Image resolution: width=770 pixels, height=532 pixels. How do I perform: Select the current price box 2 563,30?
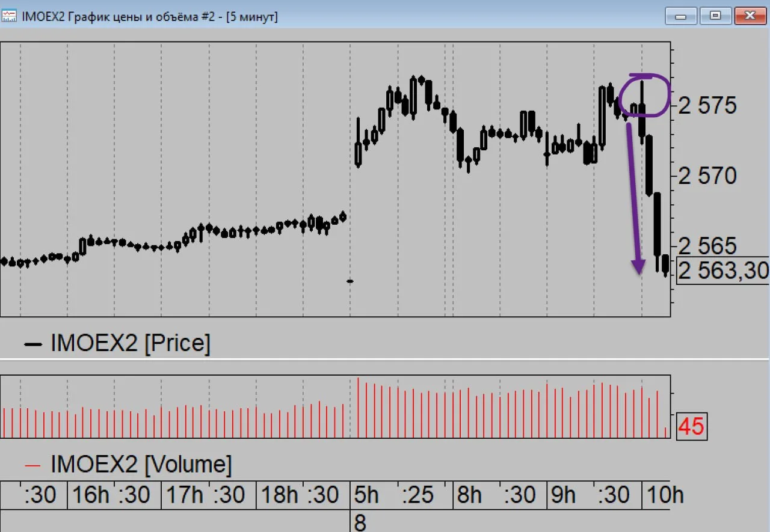pos(723,271)
